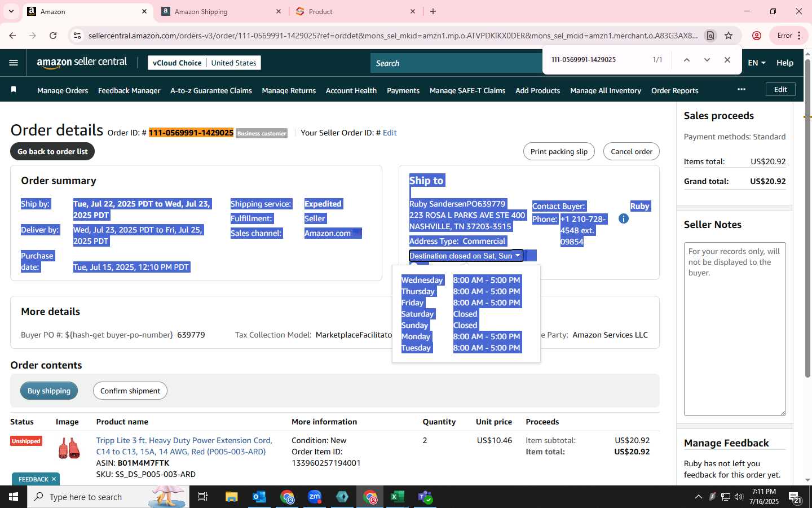Image resolution: width=812 pixels, height=508 pixels.
Task: Edit Your Seller Order ID link
Action: pyautogui.click(x=390, y=133)
